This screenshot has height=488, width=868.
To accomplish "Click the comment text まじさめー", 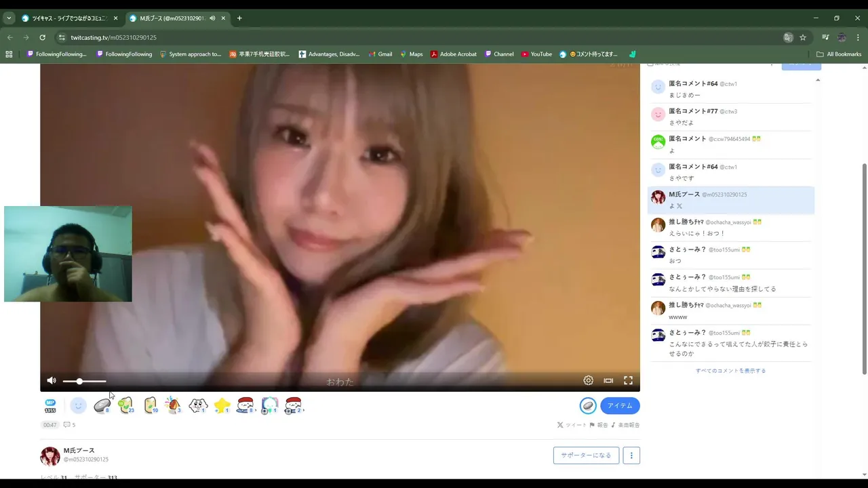I will click(x=684, y=95).
